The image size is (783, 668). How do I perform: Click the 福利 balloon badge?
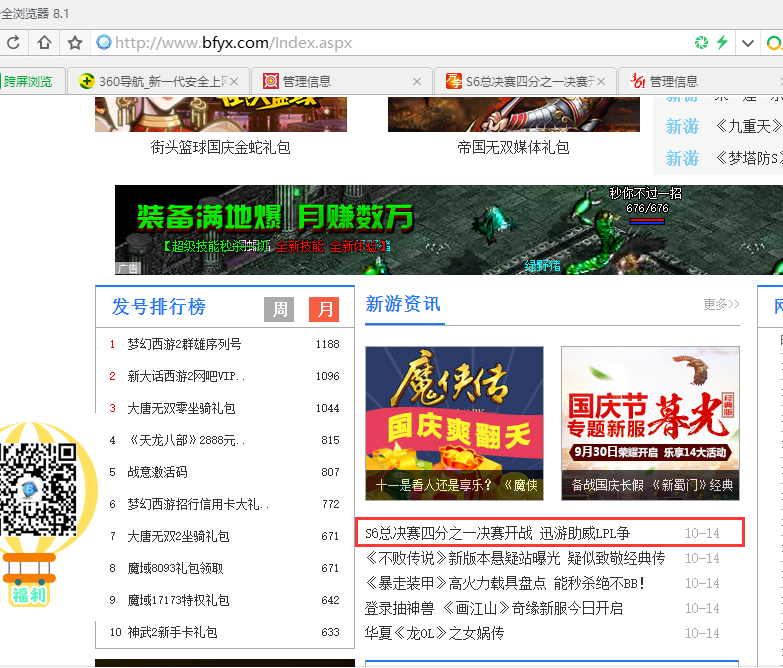29,594
